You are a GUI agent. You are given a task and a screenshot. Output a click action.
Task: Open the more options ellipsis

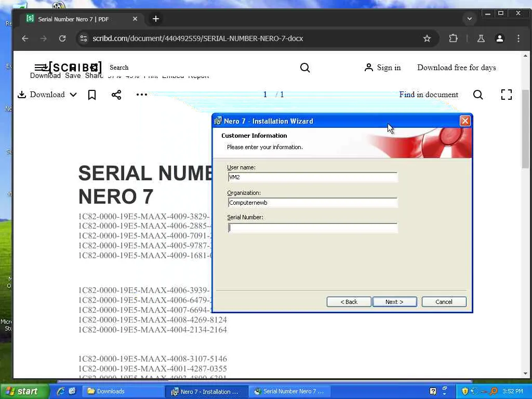pyautogui.click(x=142, y=95)
